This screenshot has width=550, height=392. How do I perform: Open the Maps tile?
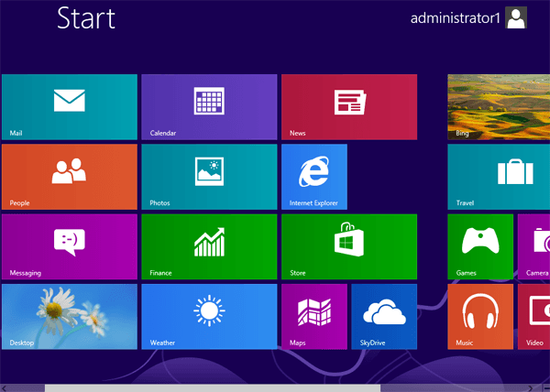314,317
